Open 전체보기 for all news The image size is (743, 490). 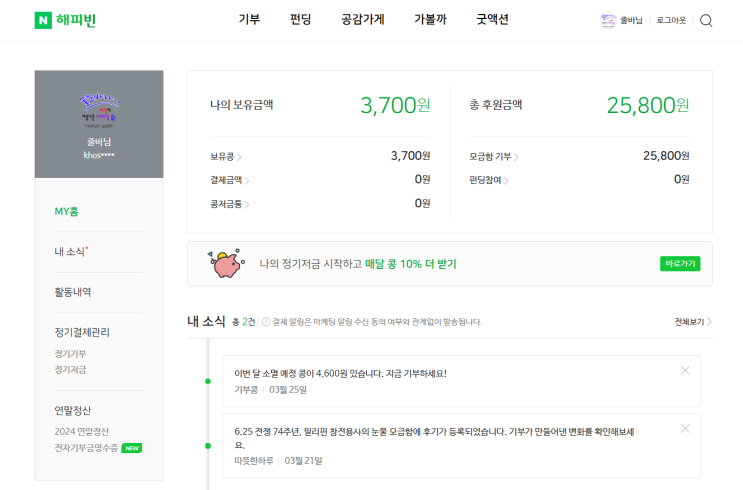(x=693, y=322)
